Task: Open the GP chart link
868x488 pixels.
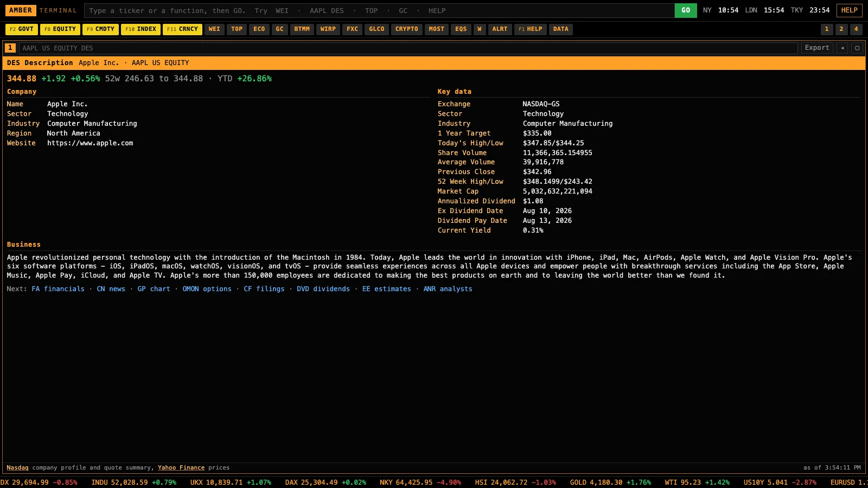Action: point(154,289)
